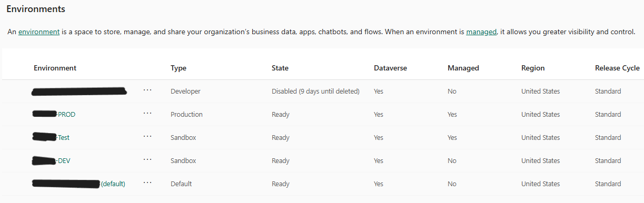Sort by the Dataverse column header

point(390,68)
